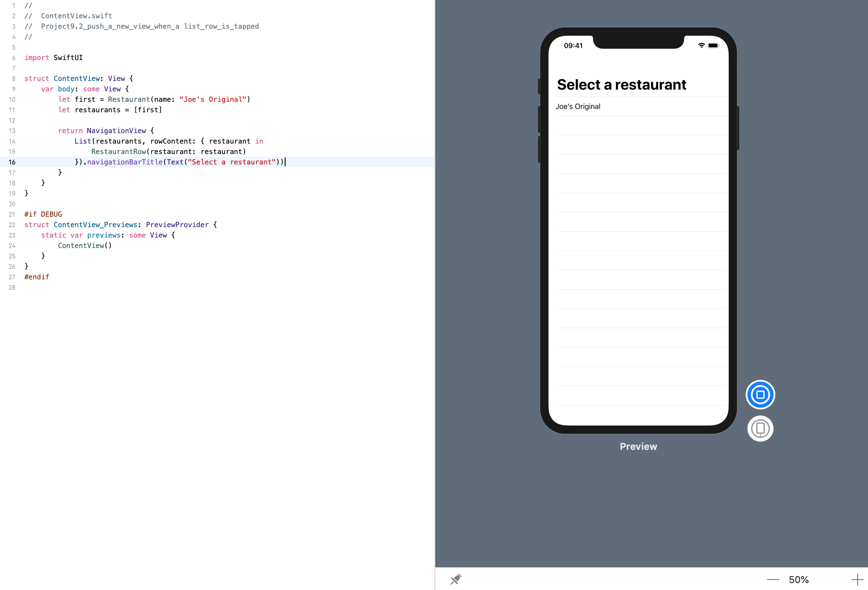Click the import SwiftUI code line

point(54,57)
